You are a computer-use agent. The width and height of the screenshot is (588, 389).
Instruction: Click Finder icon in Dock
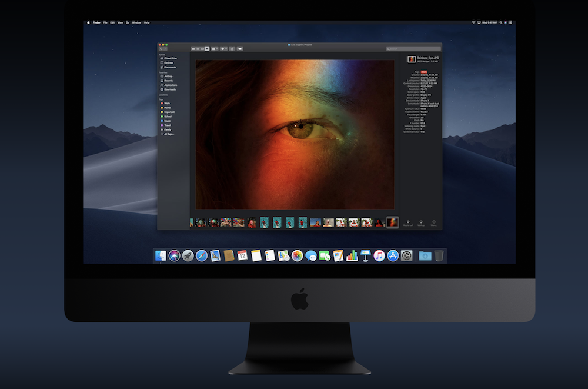click(161, 255)
